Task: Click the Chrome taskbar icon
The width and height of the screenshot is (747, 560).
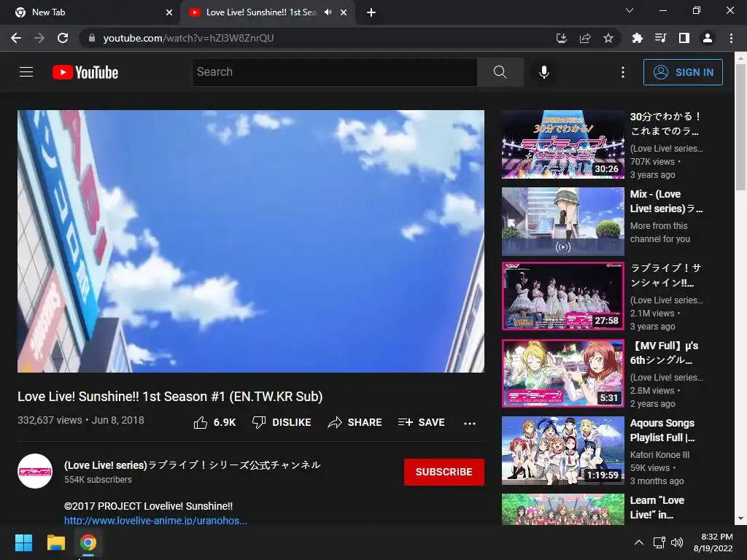Action: pos(88,542)
